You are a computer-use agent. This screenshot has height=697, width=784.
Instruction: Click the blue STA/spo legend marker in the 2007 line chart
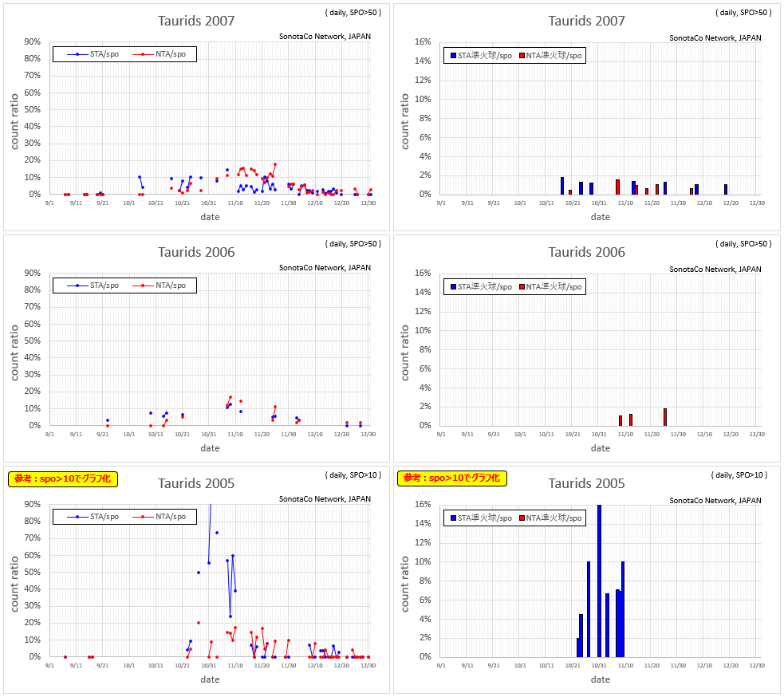click(77, 54)
